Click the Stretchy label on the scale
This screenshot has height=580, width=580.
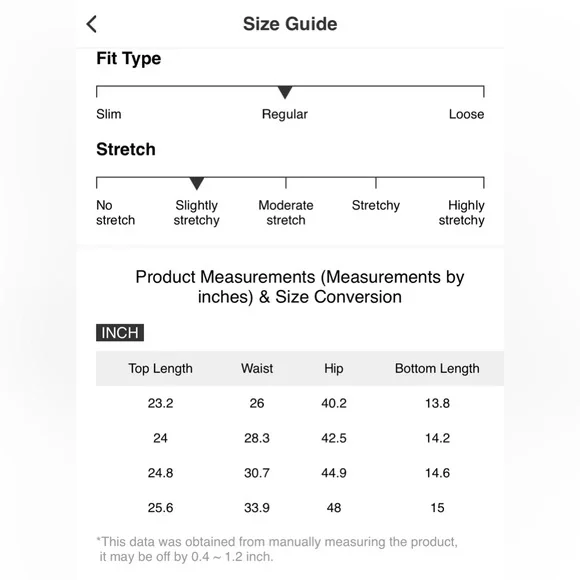coord(376,205)
